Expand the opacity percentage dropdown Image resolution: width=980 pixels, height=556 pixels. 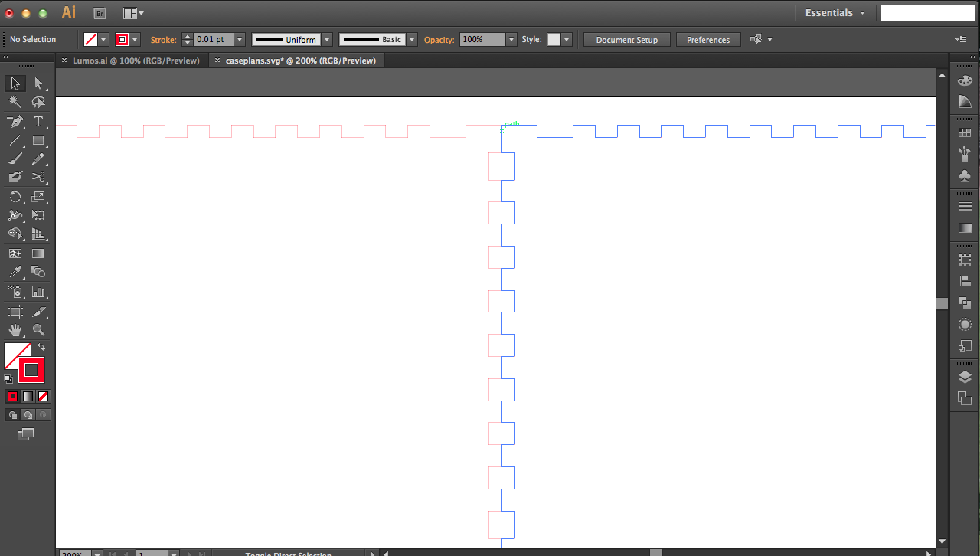coord(511,40)
